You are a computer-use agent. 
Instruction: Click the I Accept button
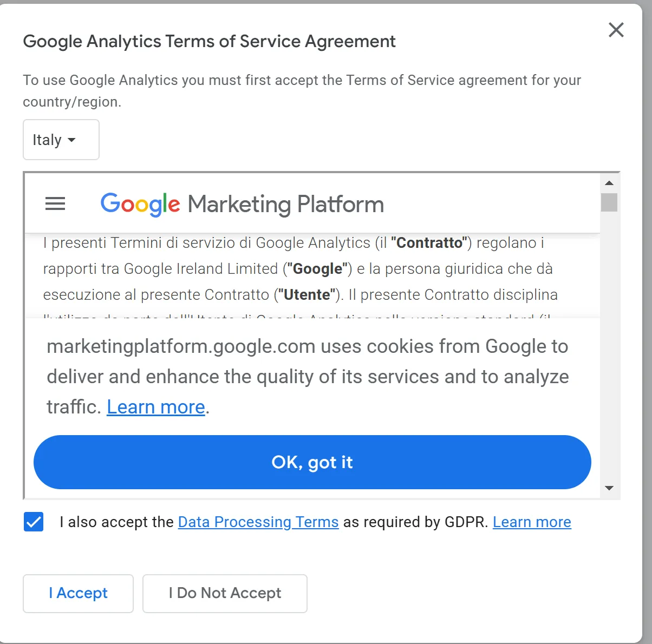pos(78,593)
